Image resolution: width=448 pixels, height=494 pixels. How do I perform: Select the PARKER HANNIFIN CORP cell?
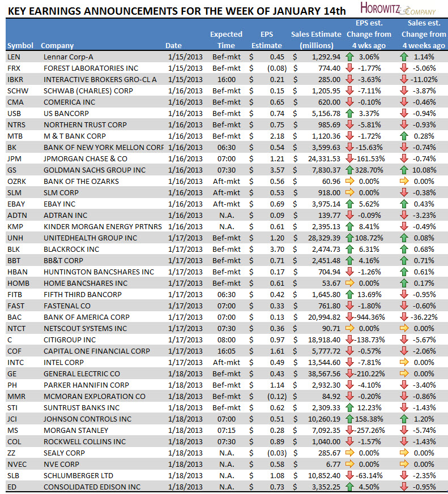[x=86, y=385]
